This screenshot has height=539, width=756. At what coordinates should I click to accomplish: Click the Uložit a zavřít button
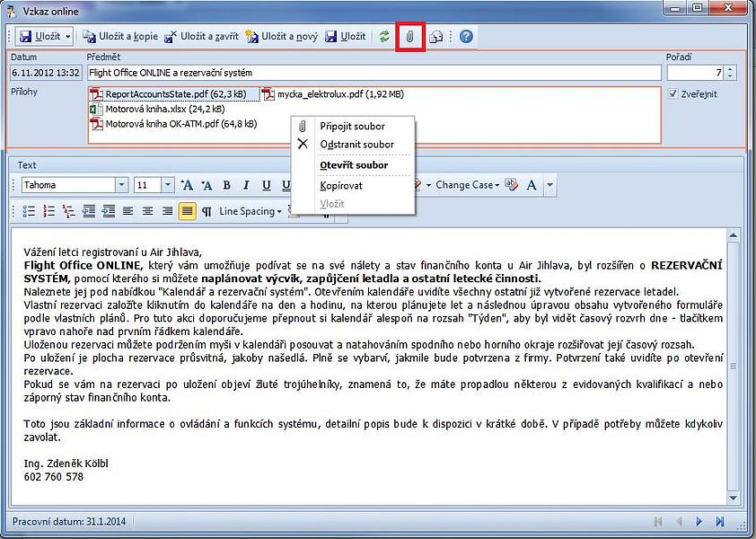[x=202, y=37]
